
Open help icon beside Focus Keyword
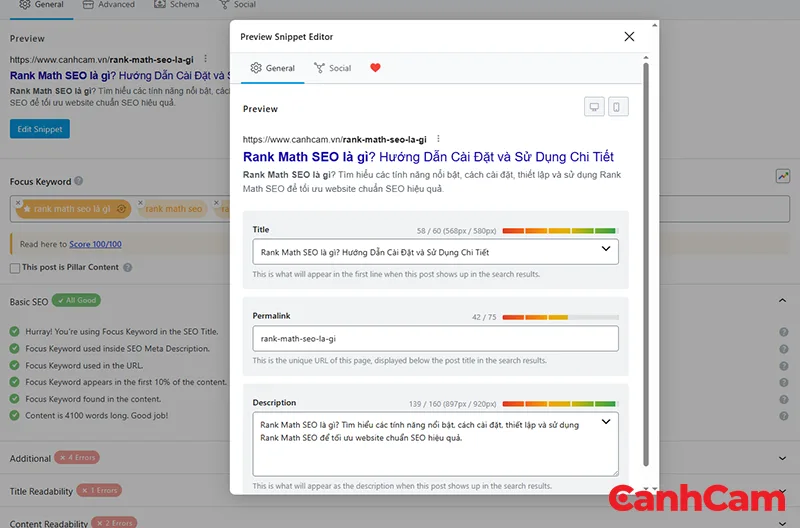(x=79, y=181)
